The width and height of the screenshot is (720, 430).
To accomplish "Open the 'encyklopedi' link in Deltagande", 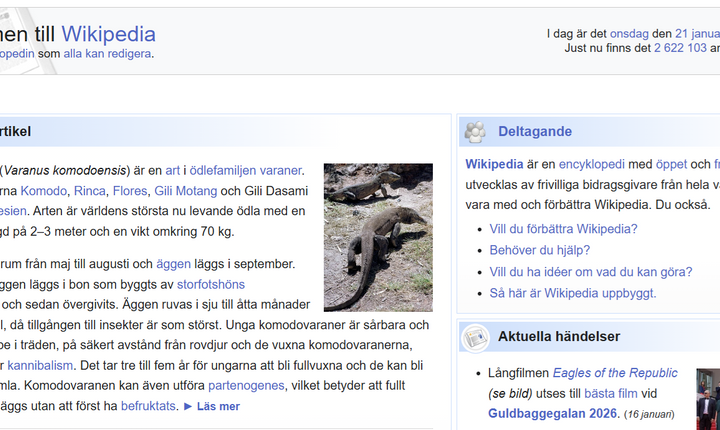I will click(592, 164).
